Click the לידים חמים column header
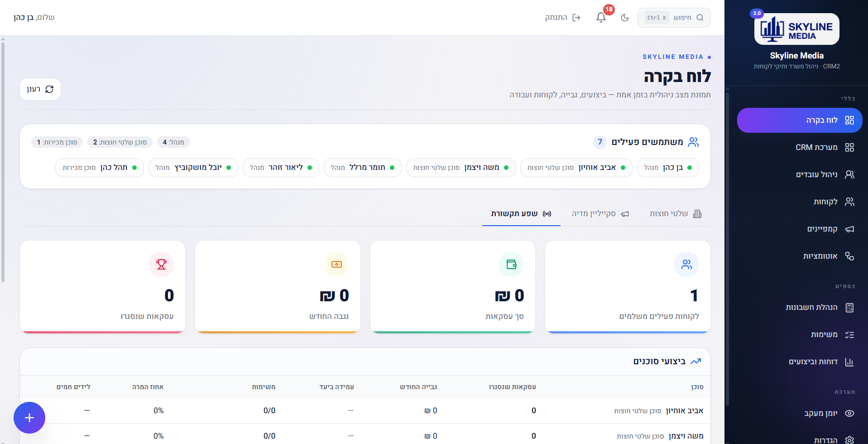The width and height of the screenshot is (868, 444). pos(73,387)
